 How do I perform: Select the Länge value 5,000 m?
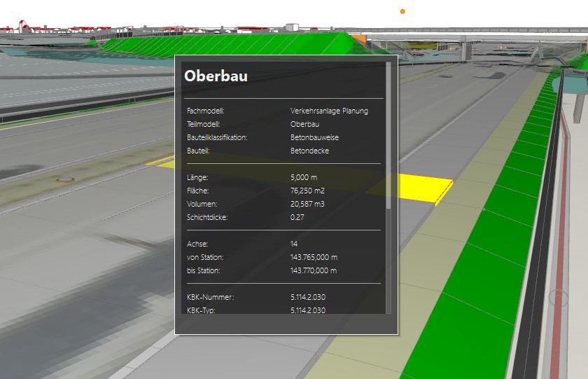pyautogui.click(x=303, y=177)
